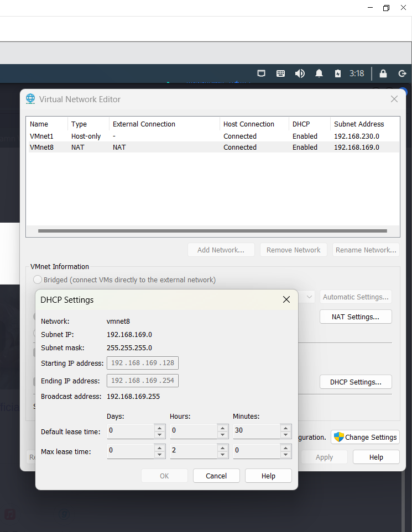Increase Default lease time Hours value
This screenshot has width=412, height=532.
click(222, 428)
